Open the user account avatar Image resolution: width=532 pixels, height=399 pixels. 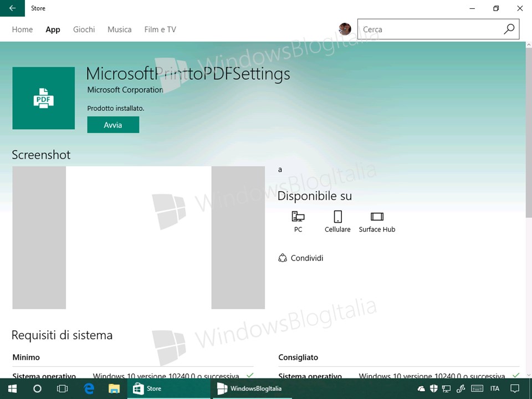(x=345, y=29)
